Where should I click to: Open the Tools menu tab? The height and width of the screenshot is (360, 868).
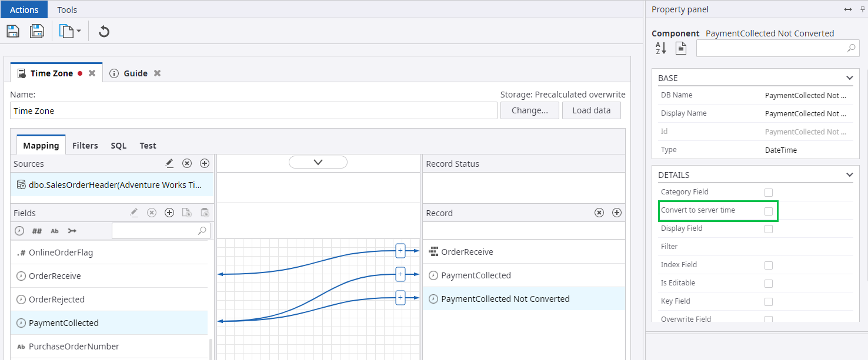(67, 10)
